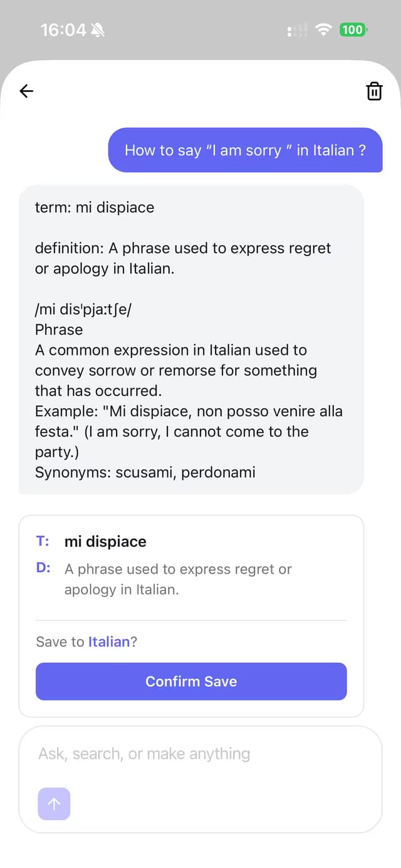Tap the D: definition label on the card
401x868 pixels.
pyautogui.click(x=42, y=568)
